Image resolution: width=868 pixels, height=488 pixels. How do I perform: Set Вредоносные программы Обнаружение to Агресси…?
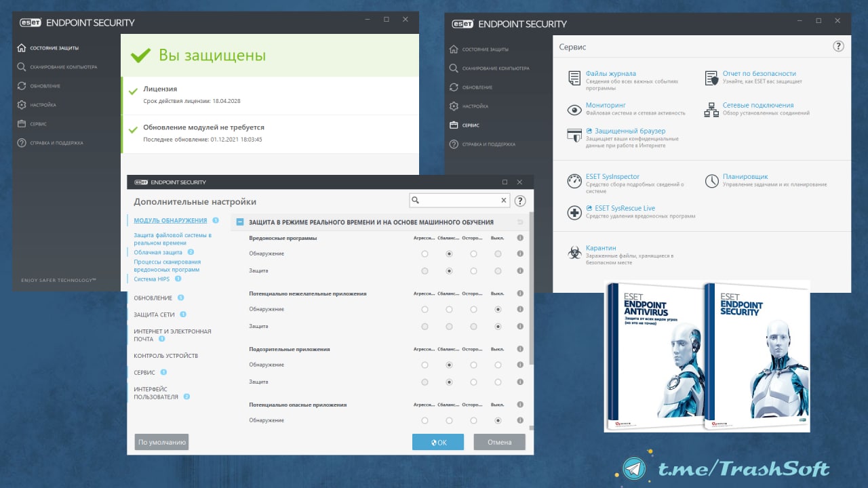pos(425,253)
